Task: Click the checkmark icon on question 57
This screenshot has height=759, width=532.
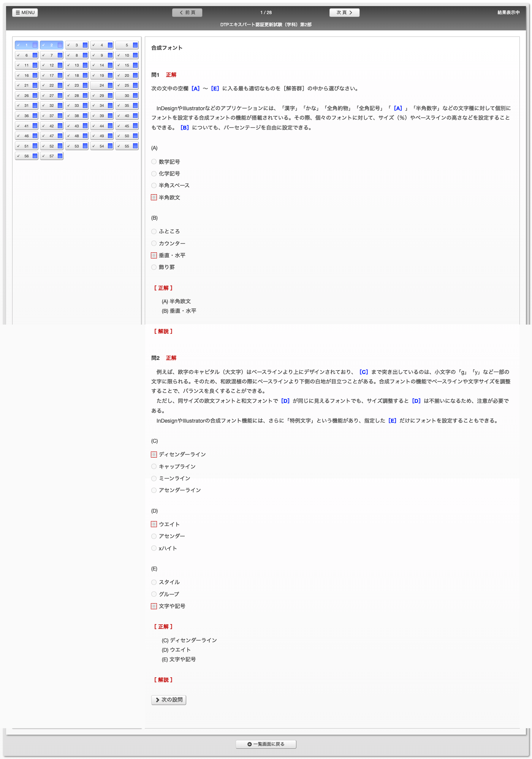Action: point(43,156)
